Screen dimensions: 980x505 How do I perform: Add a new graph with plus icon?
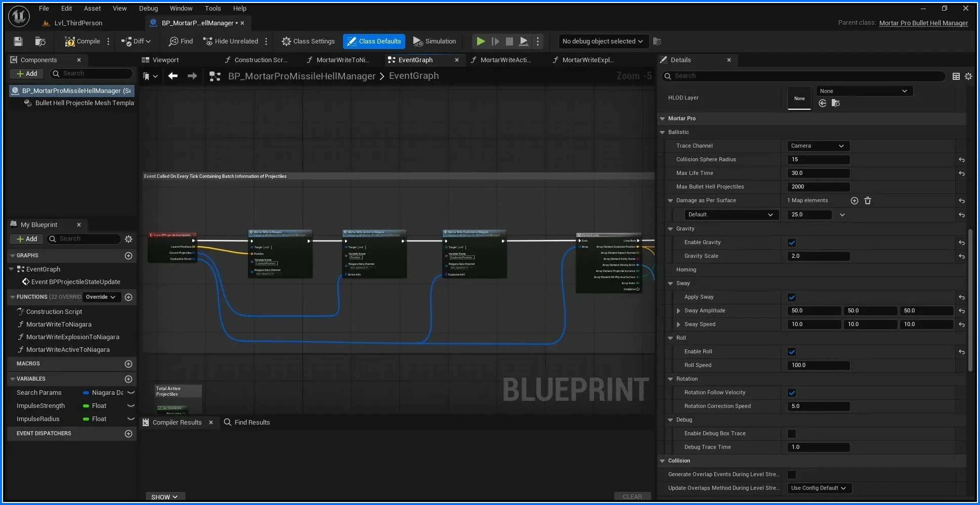coord(129,256)
